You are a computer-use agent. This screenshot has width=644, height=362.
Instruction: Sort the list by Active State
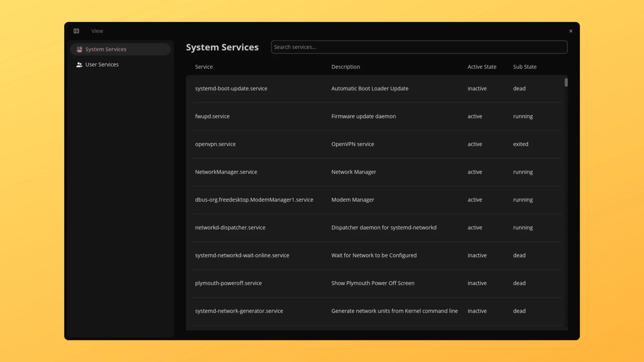[482, 67]
